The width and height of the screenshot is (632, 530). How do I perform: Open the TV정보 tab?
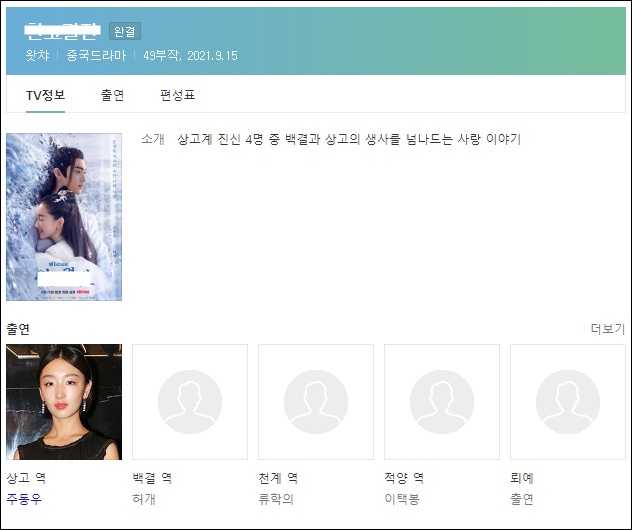(x=46, y=96)
